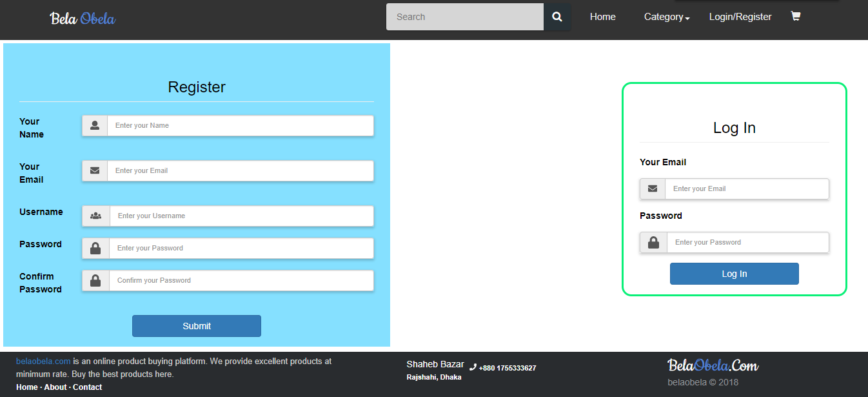Focus the Enter your Username field

point(242,216)
